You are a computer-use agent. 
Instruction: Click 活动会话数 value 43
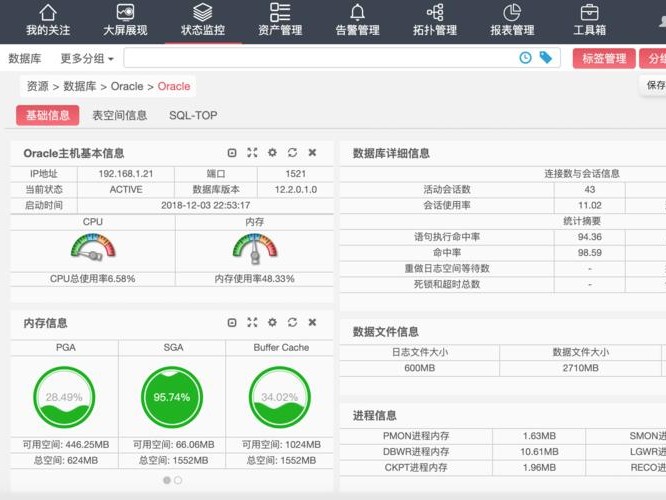(590, 189)
